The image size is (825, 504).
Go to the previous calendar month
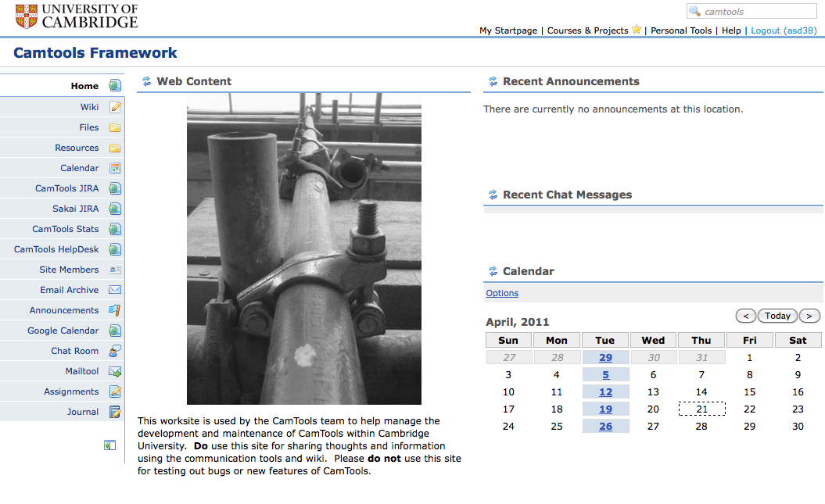[745, 316]
